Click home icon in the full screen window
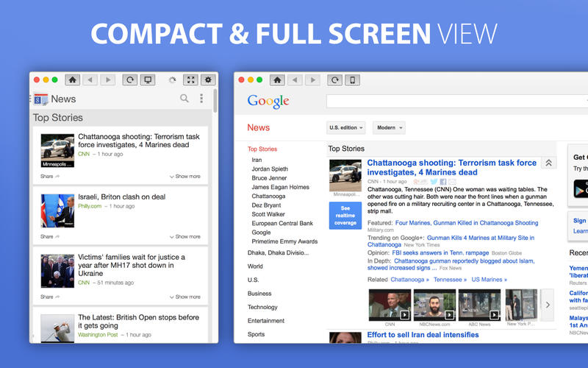The image size is (588, 368). [277, 80]
